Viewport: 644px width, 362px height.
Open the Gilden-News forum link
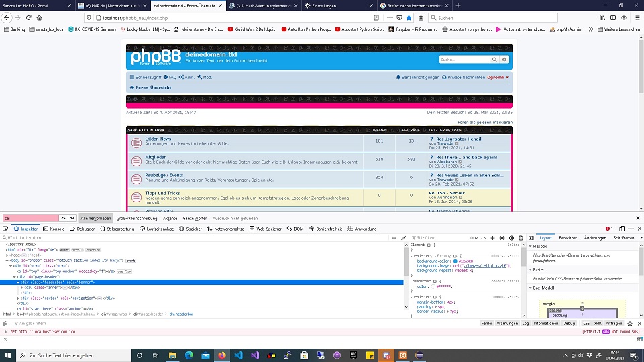pos(158,139)
